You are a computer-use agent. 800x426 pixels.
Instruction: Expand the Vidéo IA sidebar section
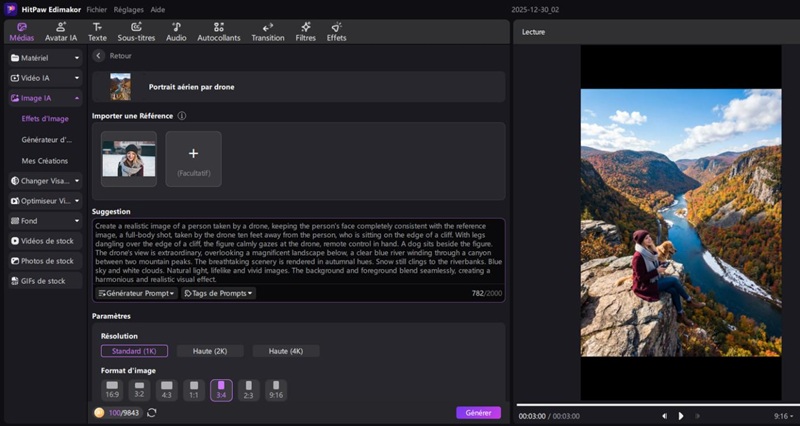pos(44,77)
